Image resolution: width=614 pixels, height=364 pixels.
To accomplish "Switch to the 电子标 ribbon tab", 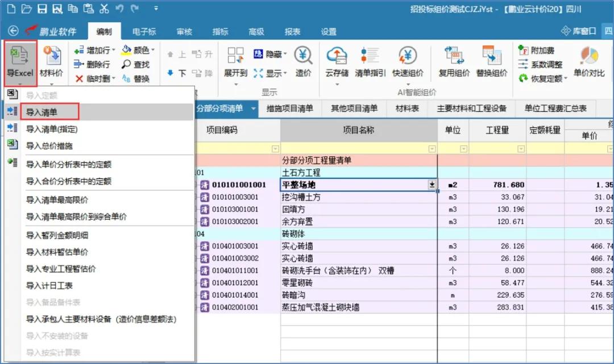I will coord(144,32).
